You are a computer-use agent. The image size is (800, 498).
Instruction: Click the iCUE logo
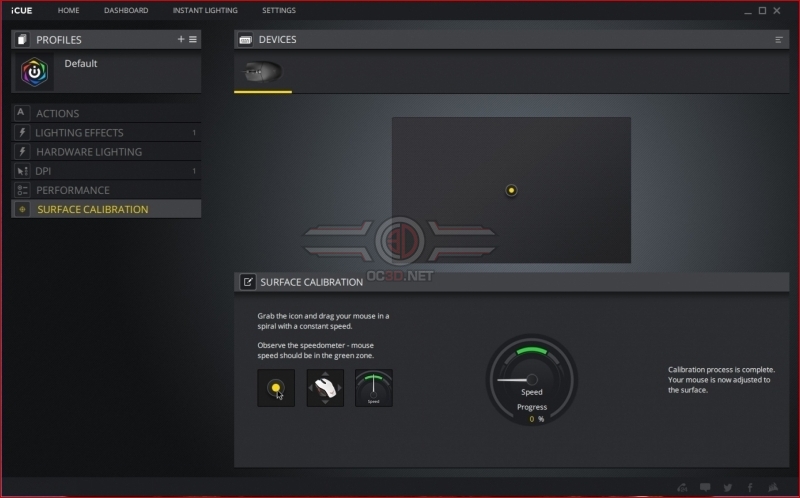[21, 10]
